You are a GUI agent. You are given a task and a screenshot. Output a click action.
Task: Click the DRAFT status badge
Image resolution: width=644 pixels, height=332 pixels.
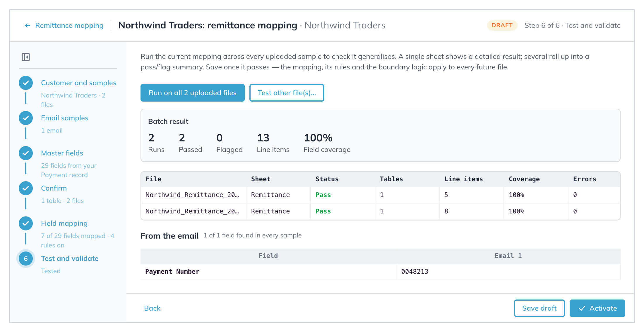pyautogui.click(x=502, y=25)
